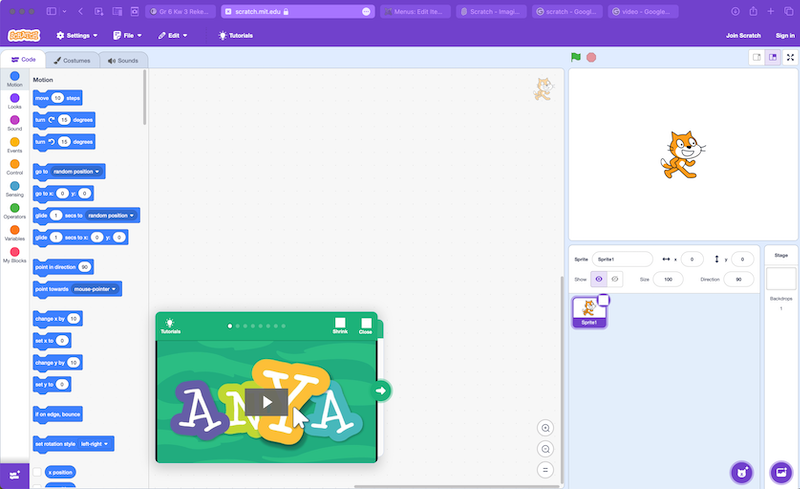This screenshot has height=489, width=800.
Task: Play the tutorial video
Action: click(x=266, y=402)
